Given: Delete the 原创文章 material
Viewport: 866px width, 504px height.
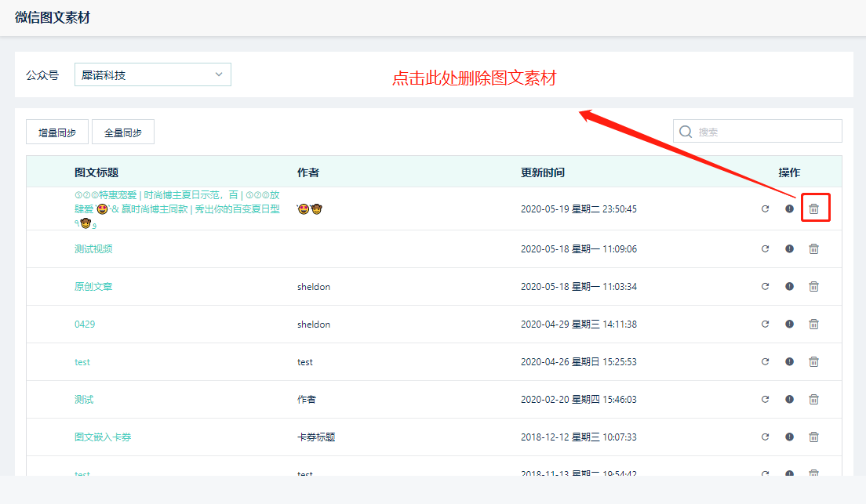Looking at the screenshot, I should (x=813, y=287).
